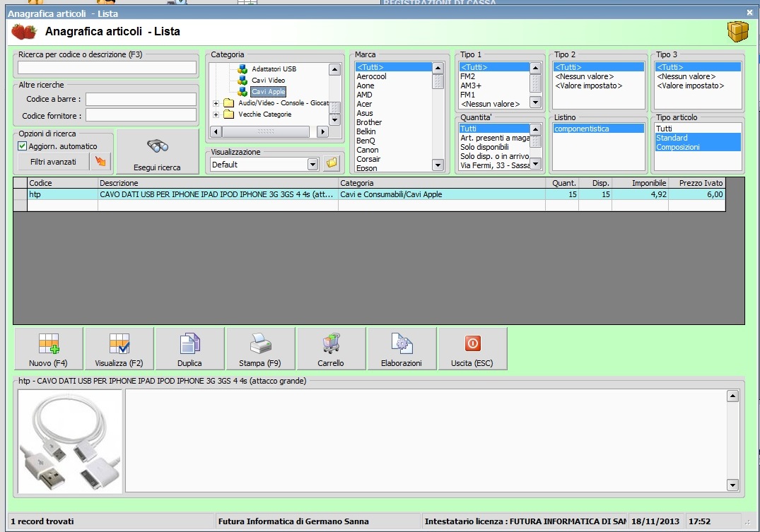The height and width of the screenshot is (532, 760).
Task: Click the USB cable product thumbnail
Action: coord(70,442)
